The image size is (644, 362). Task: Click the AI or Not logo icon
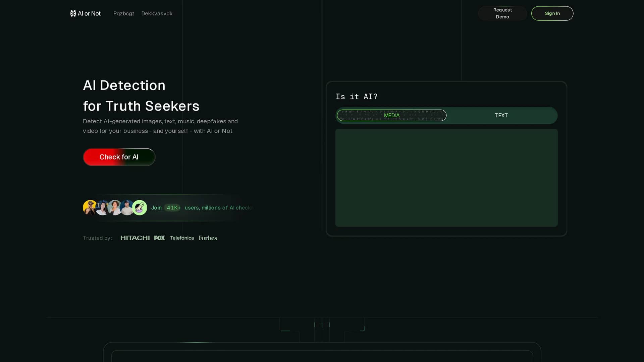pyautogui.click(x=73, y=13)
